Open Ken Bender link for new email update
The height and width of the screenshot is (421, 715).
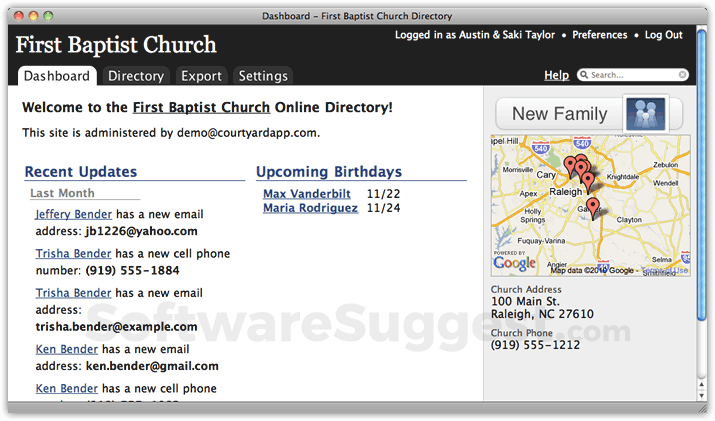click(x=67, y=349)
